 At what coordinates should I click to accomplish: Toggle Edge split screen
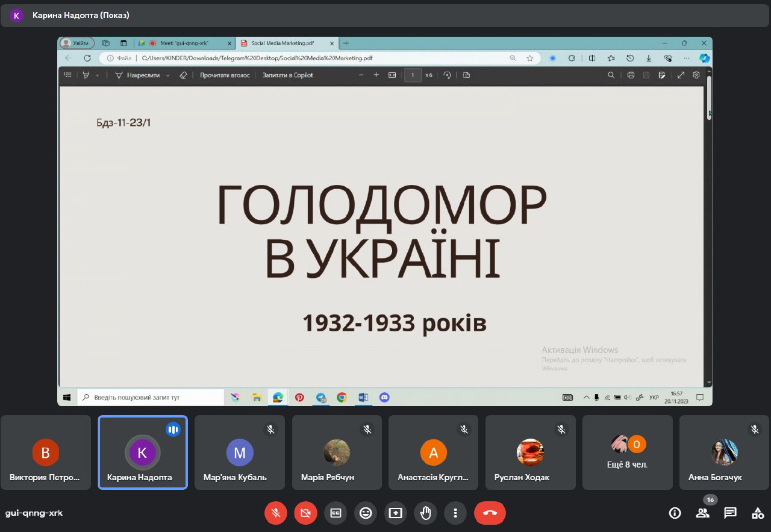click(592, 58)
